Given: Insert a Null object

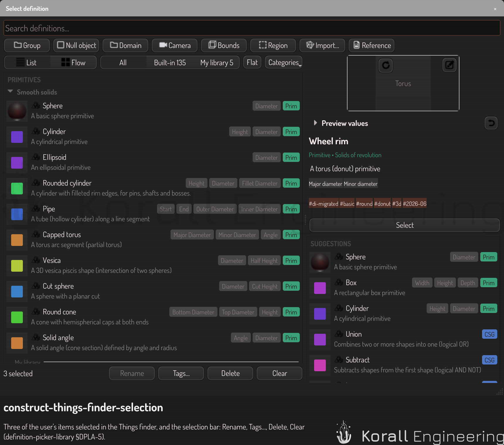Looking at the screenshot, I should (76, 45).
